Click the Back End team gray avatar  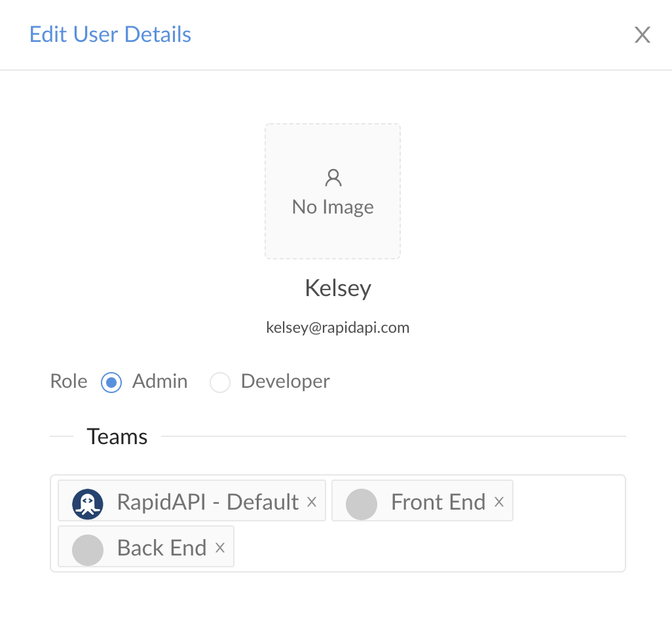[x=87, y=550]
